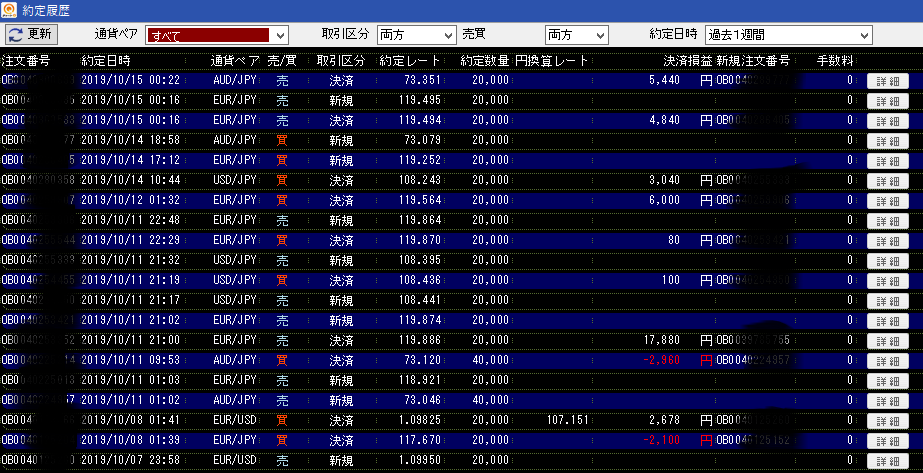Viewport: 923px width, 473px height.
Task: Open 詳細 for the 2019/10/12 01:32 row
Action: click(888, 201)
